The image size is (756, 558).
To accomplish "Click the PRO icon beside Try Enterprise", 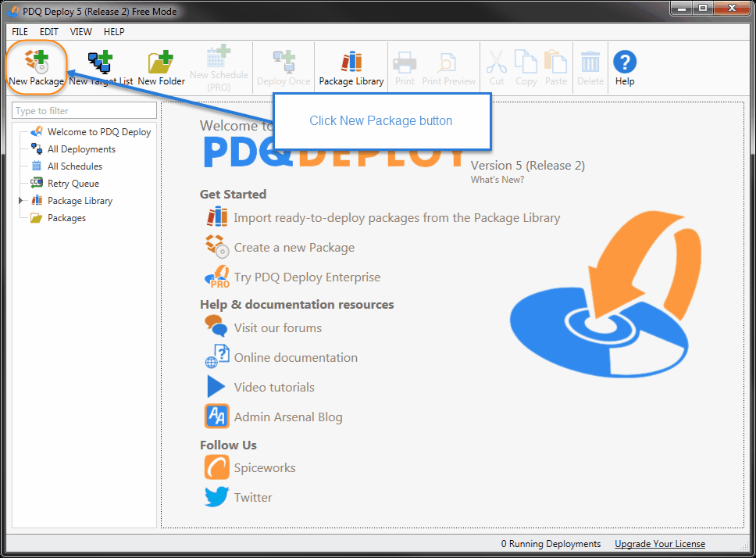I will coord(217,277).
